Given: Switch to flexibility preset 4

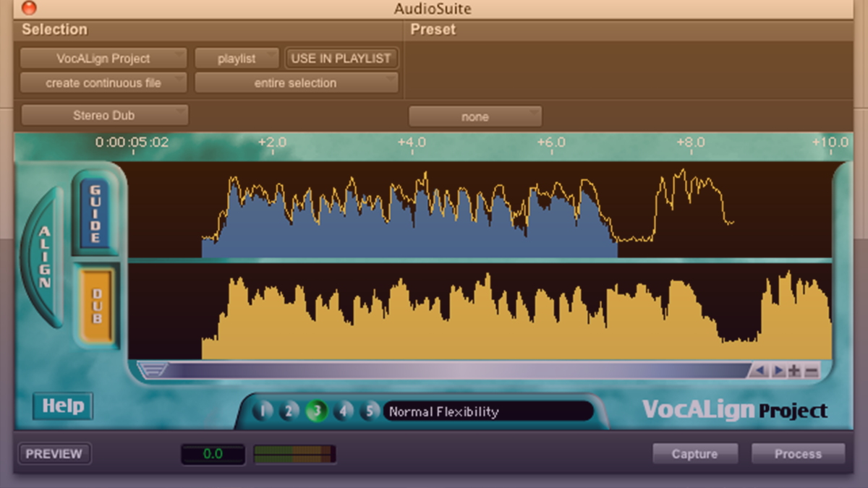Looking at the screenshot, I should [344, 411].
